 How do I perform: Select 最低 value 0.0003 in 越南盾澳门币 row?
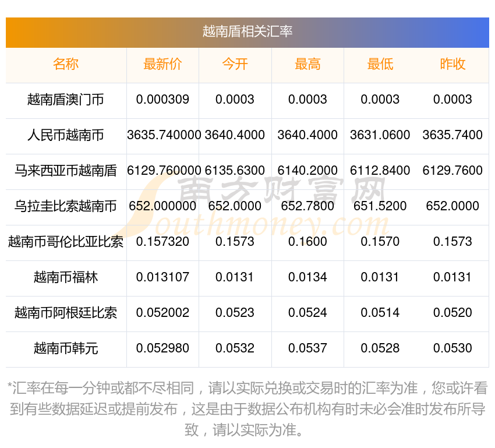(x=380, y=100)
